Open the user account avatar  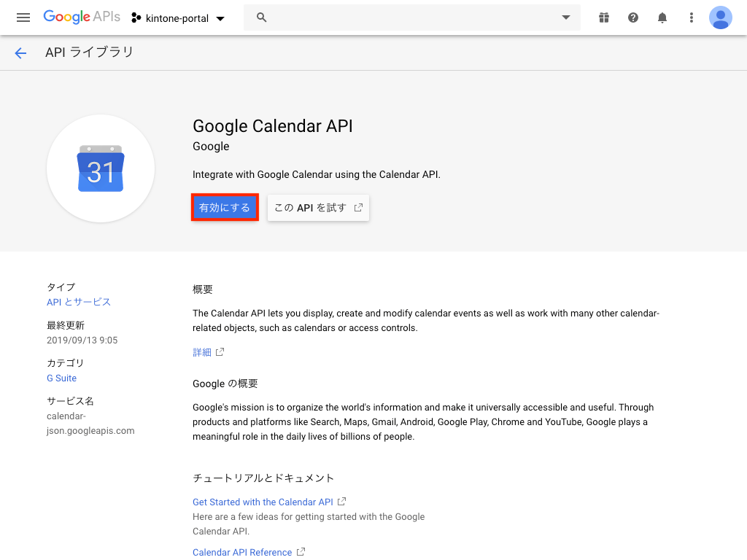coord(720,17)
